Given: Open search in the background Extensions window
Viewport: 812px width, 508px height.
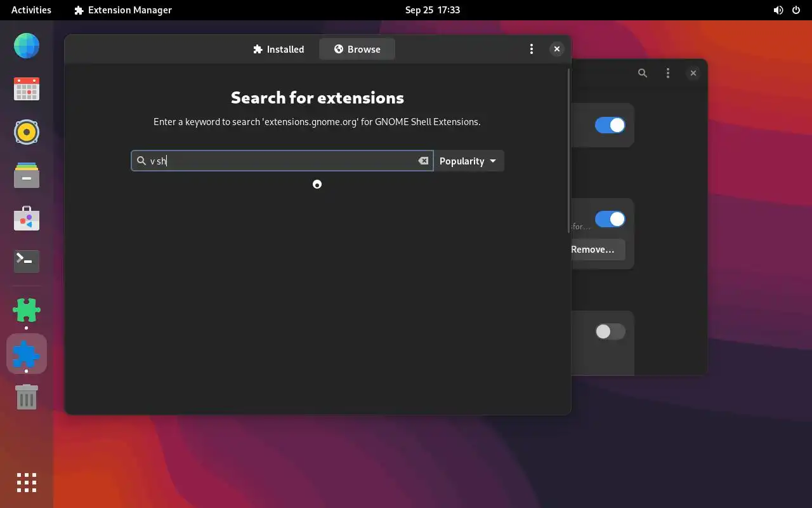Looking at the screenshot, I should pyautogui.click(x=643, y=73).
